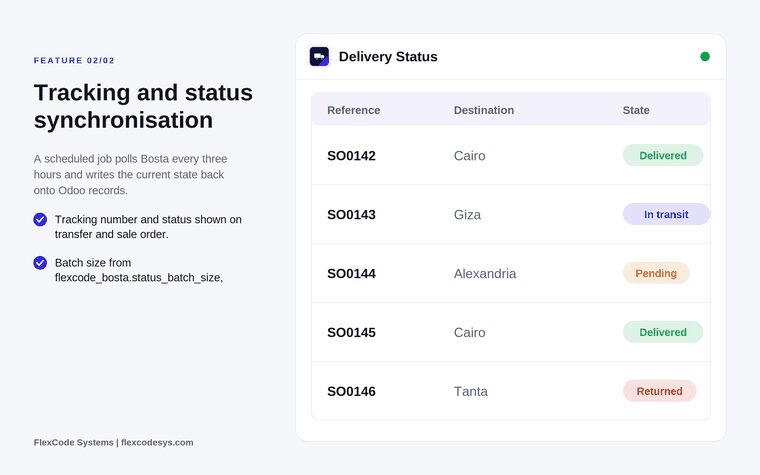Click the State column header
Screen dimensions: 760x475
click(x=636, y=110)
